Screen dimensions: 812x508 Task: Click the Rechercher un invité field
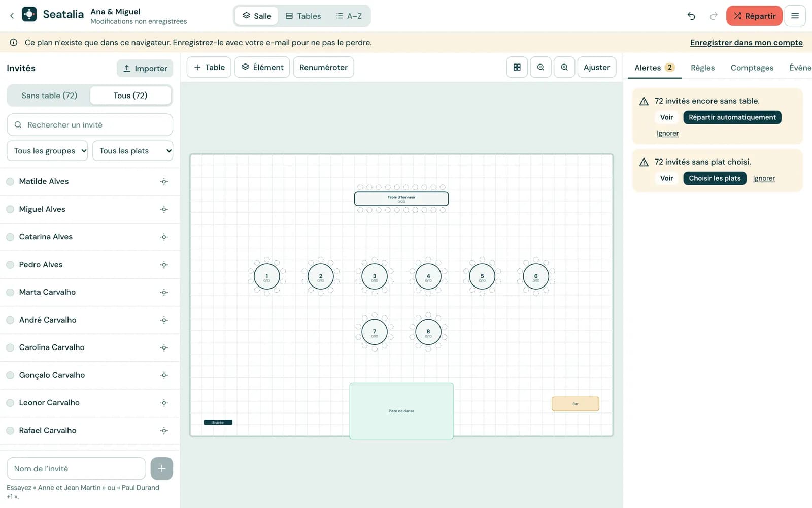pyautogui.click(x=90, y=124)
